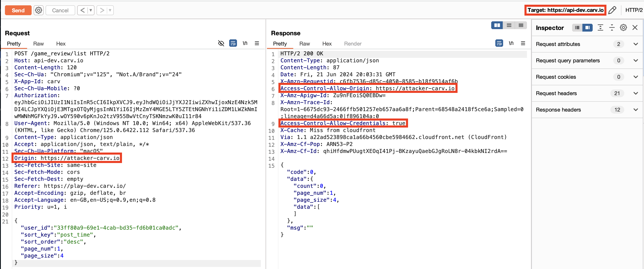Switch to side-by-side layout view

(x=497, y=25)
